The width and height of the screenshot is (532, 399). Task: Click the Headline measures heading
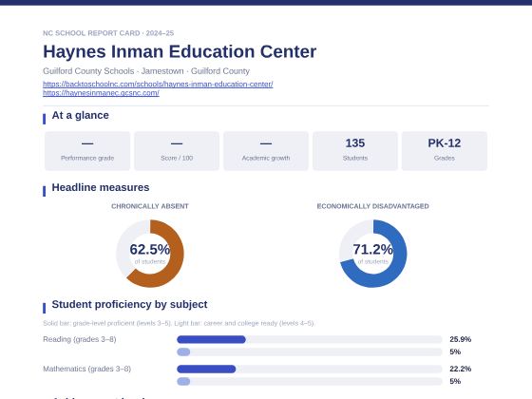click(101, 187)
